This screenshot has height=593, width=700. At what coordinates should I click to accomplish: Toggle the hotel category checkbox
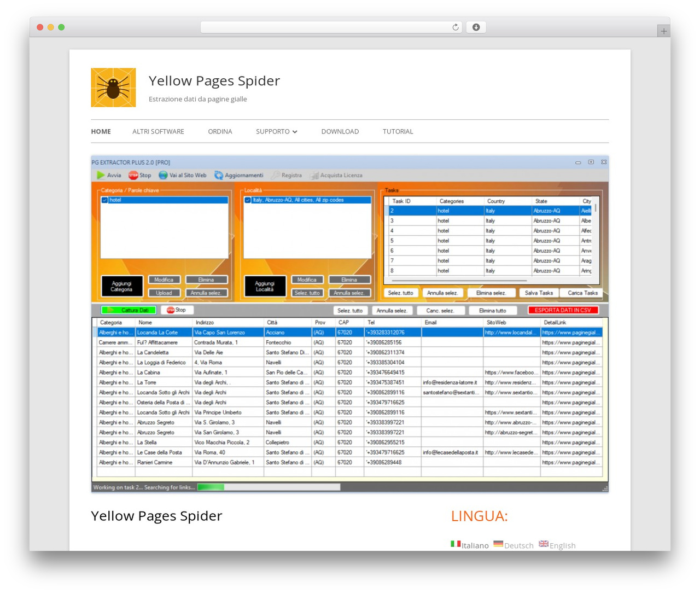click(x=104, y=200)
